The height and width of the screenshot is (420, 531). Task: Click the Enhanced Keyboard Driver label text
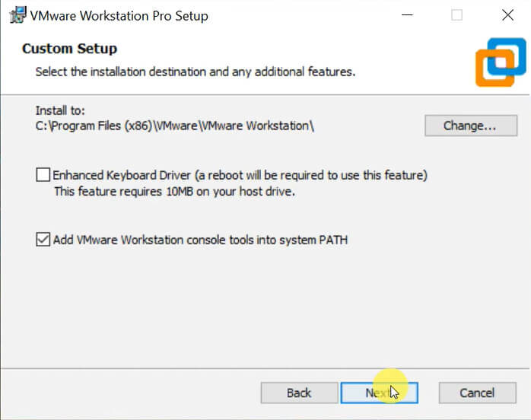pos(240,176)
